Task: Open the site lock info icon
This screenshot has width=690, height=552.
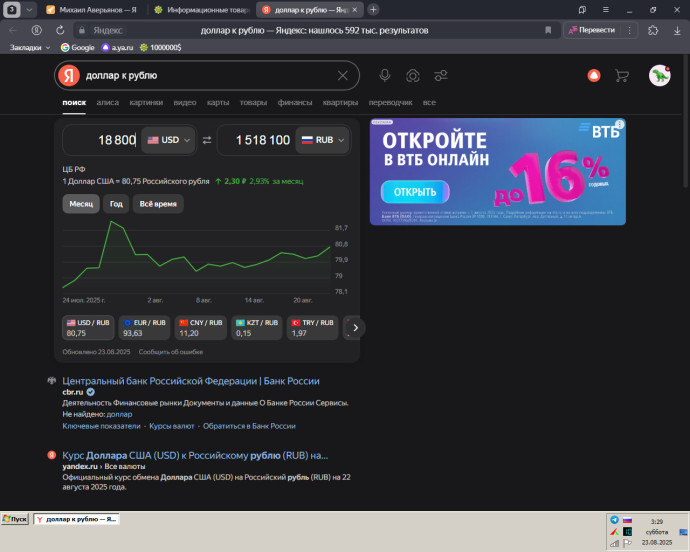Action: 81,30
